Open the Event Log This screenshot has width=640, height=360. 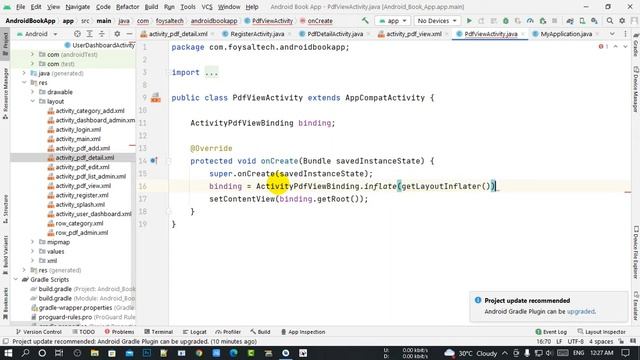(x=551, y=332)
